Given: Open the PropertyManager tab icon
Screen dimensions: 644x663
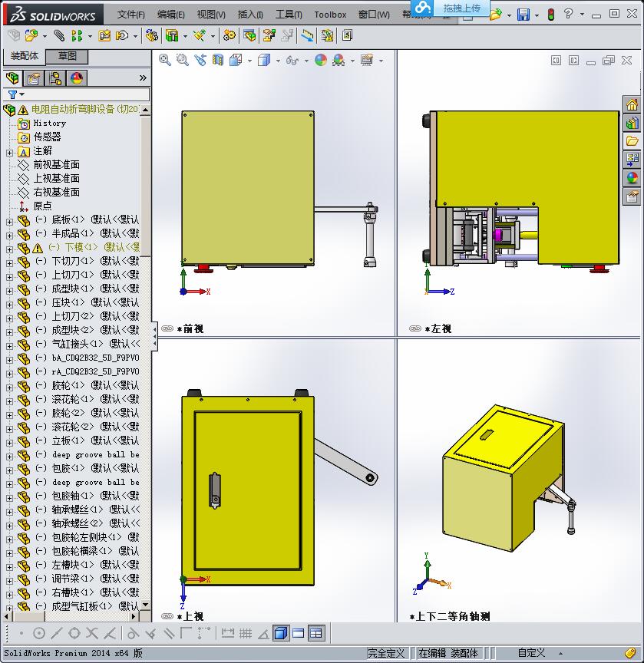Looking at the screenshot, I should click(34, 78).
